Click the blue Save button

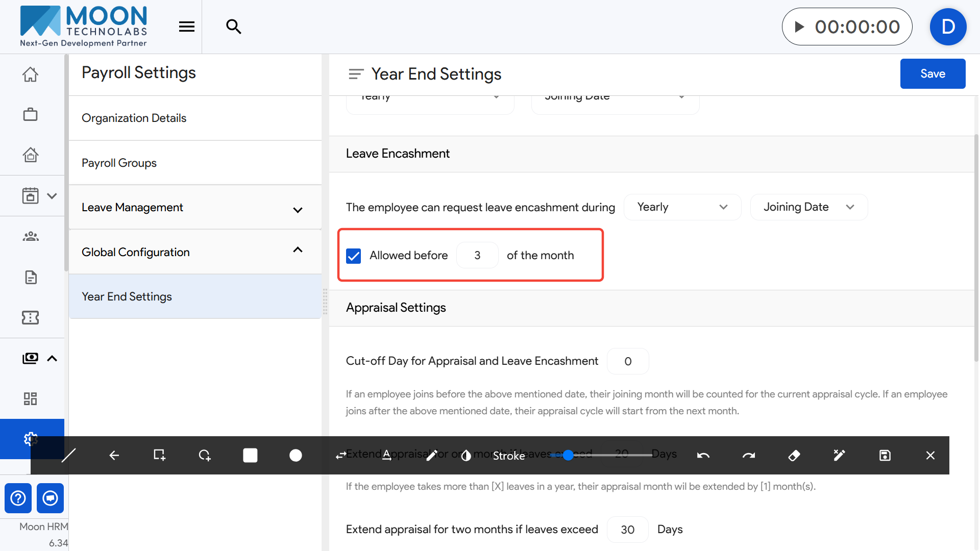(933, 74)
